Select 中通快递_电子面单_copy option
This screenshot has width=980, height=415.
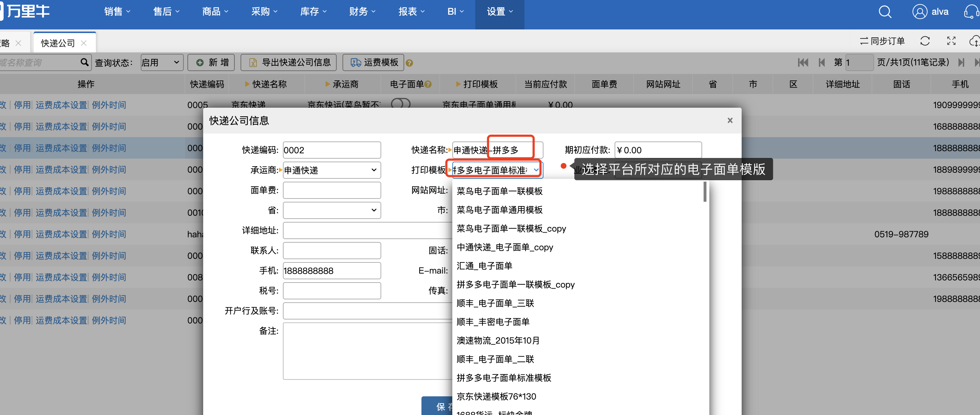click(505, 247)
